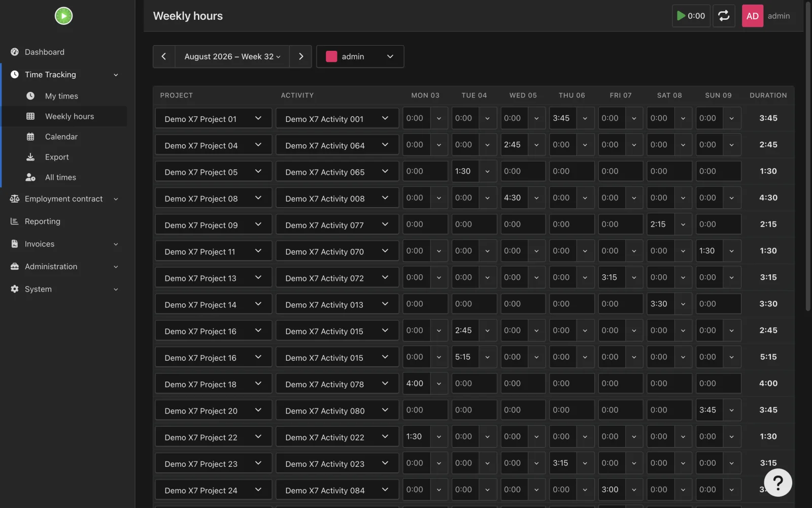812x508 pixels.
Task: Expand chevron beside 3:45 Sunday entry, Project 20
Action: pos(732,410)
